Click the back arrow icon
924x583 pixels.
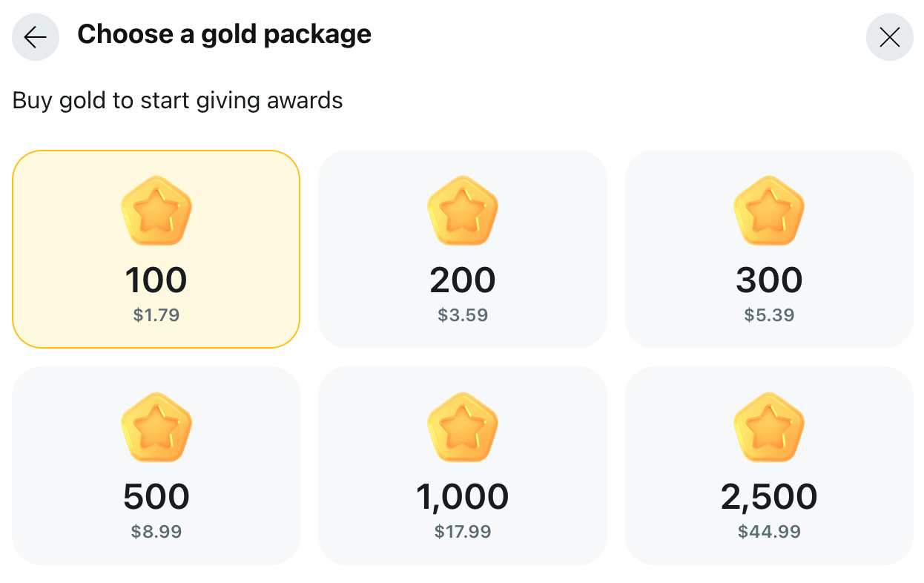pyautogui.click(x=36, y=36)
